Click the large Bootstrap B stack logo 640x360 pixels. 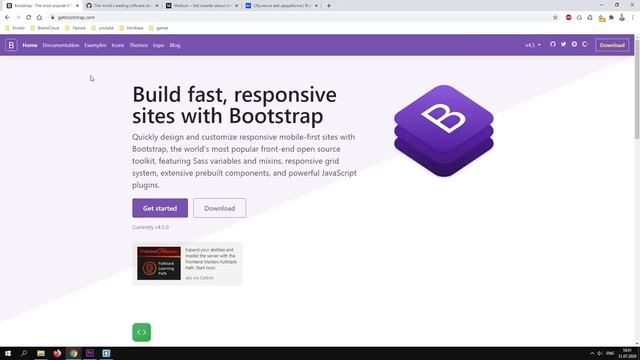444,131
